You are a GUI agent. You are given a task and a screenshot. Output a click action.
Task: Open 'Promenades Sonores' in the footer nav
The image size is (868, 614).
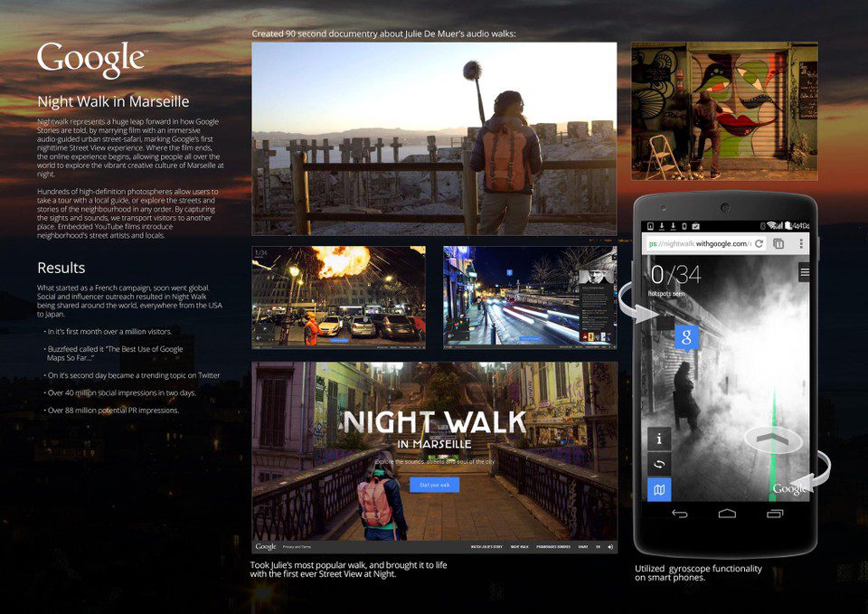[x=553, y=546]
